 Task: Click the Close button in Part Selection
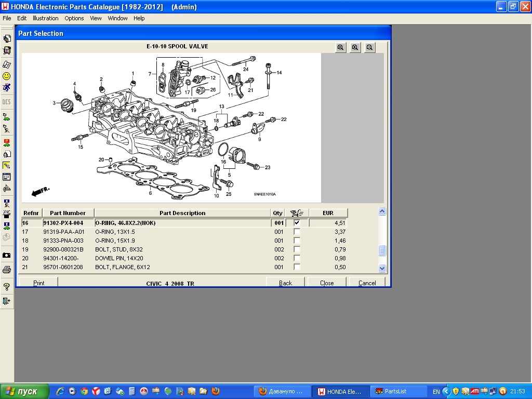327,283
